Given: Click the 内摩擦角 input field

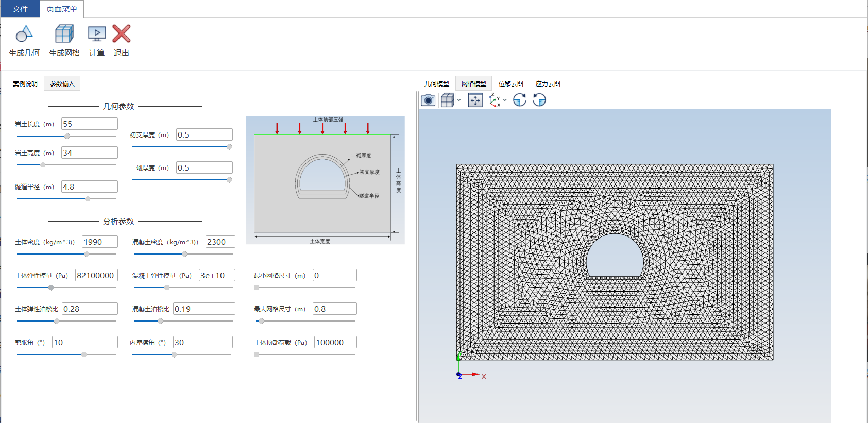Looking at the screenshot, I should pyautogui.click(x=203, y=342).
